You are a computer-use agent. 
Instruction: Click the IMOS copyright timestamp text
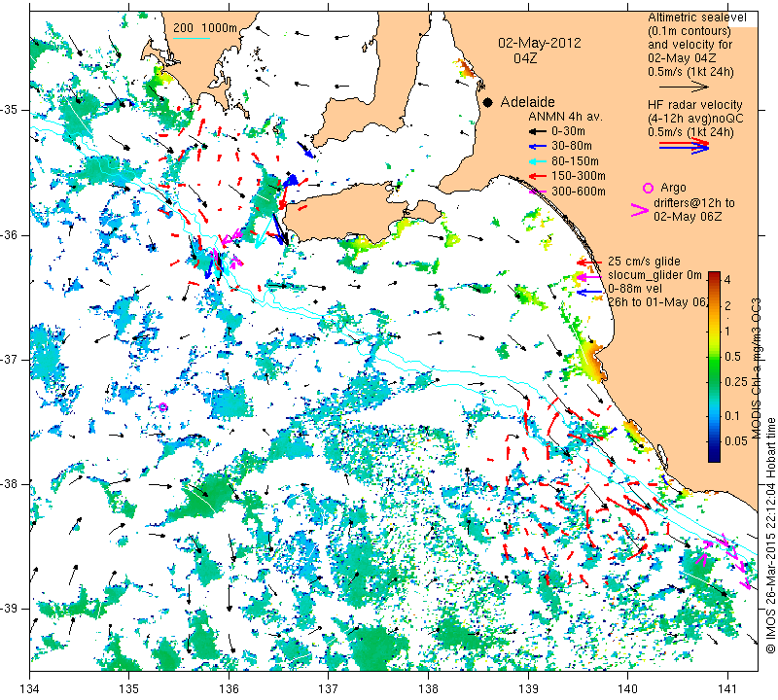coord(770,535)
